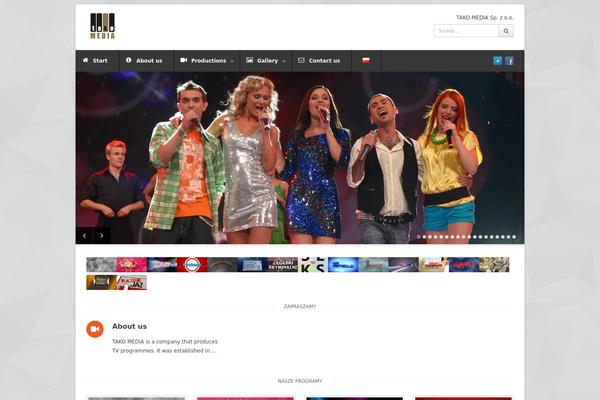Click the search magnifier button

506,31
